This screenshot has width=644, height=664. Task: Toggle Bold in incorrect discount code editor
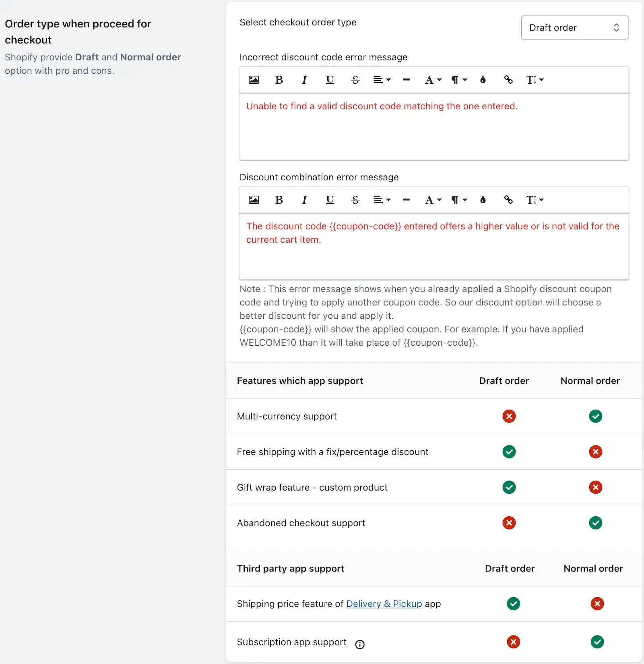pos(279,80)
